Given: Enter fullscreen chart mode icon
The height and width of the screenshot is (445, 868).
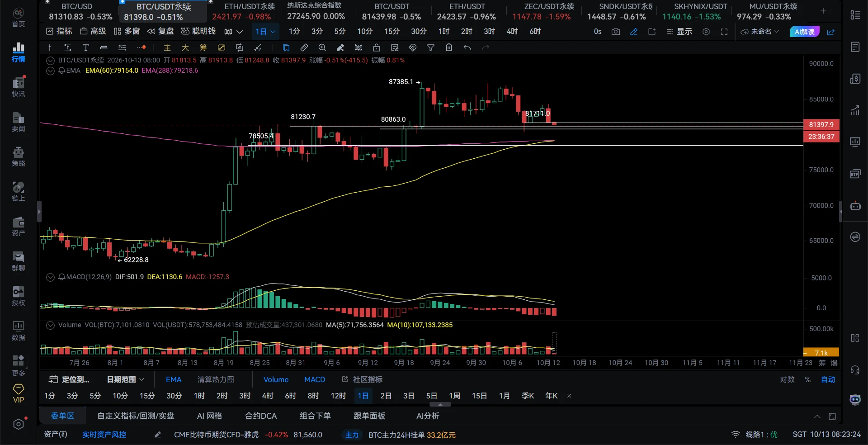Looking at the screenshot, I should pos(724,32).
